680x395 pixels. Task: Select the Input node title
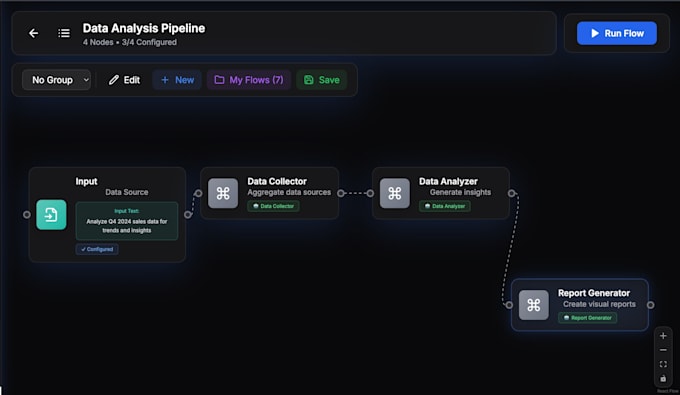86,181
